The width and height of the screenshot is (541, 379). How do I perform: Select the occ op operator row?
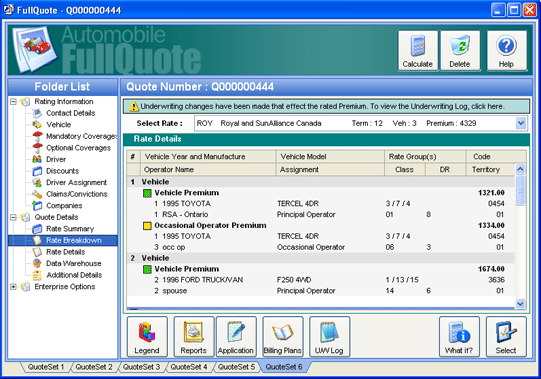[x=321, y=247]
